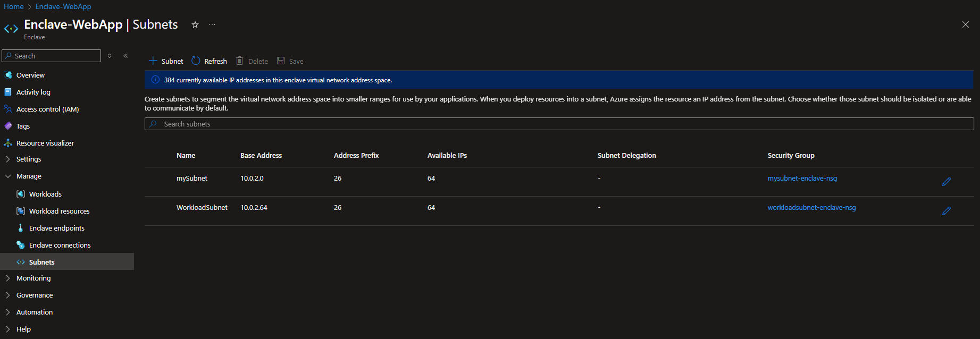Open Workload resources
The image size is (980, 339).
(59, 211)
